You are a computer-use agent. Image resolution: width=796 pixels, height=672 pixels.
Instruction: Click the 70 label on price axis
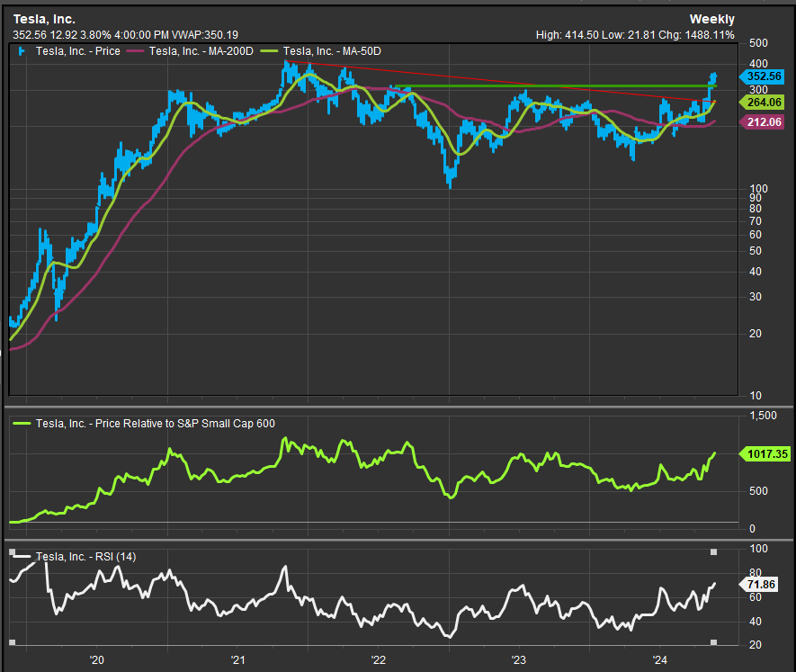(756, 221)
